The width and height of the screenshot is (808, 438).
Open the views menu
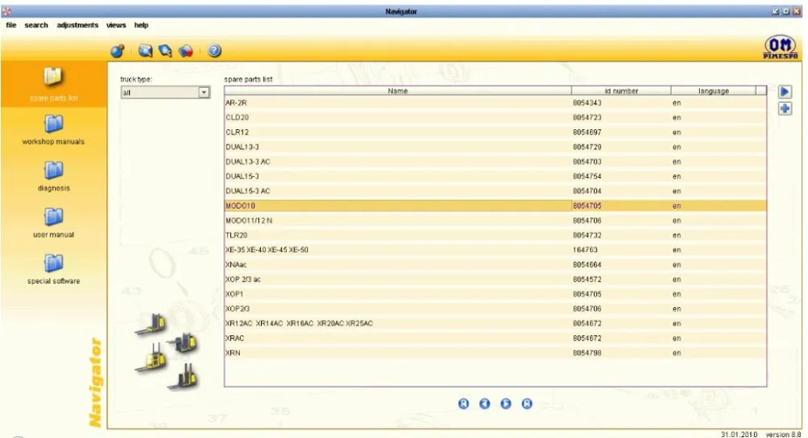116,25
